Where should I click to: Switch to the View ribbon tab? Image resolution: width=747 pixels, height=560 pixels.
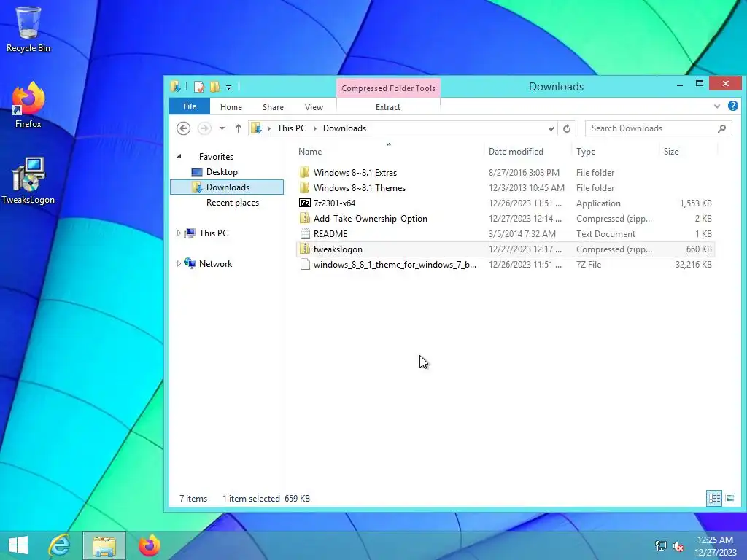314,107
